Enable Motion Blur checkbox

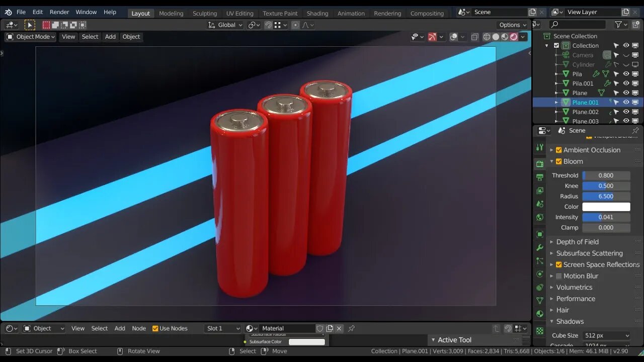click(558, 276)
